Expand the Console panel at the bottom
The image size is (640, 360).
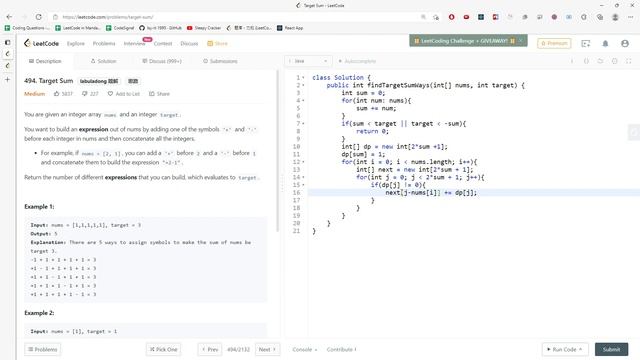pyautogui.click(x=304, y=349)
